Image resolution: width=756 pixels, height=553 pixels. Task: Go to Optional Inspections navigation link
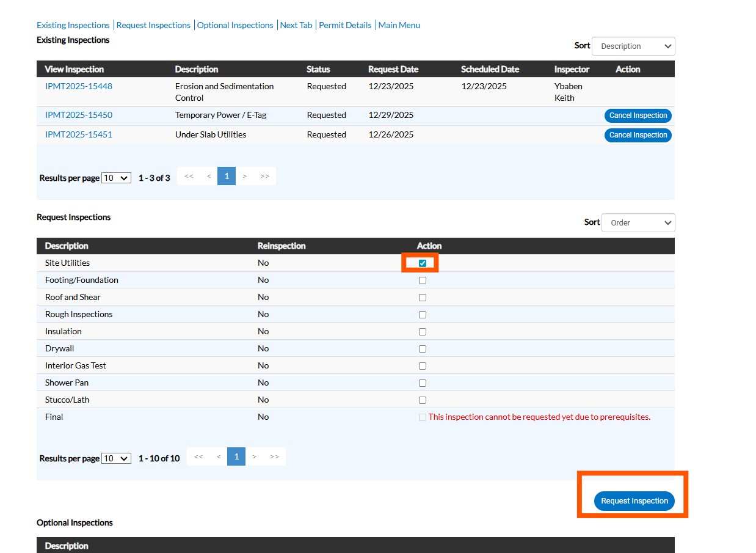coord(235,25)
